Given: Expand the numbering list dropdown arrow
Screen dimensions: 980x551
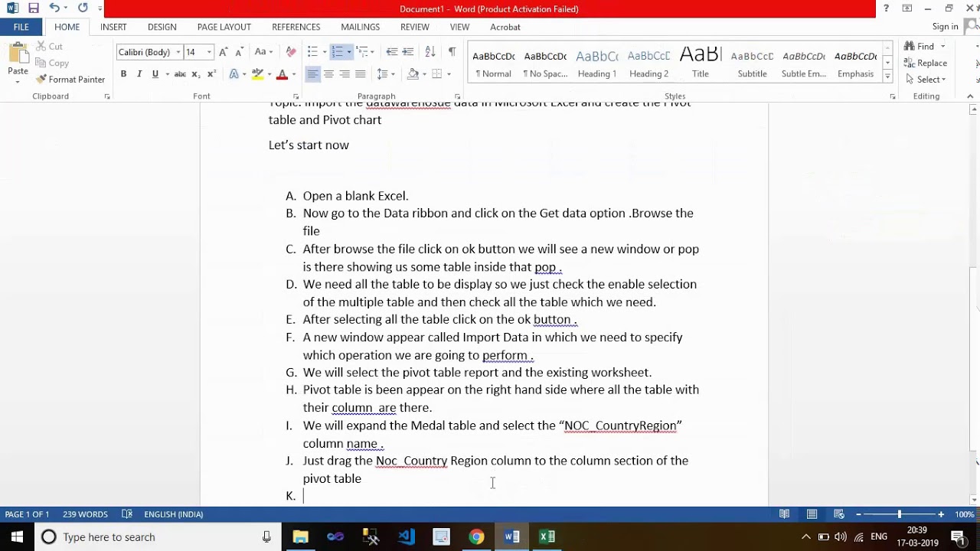Looking at the screenshot, I should click(349, 52).
